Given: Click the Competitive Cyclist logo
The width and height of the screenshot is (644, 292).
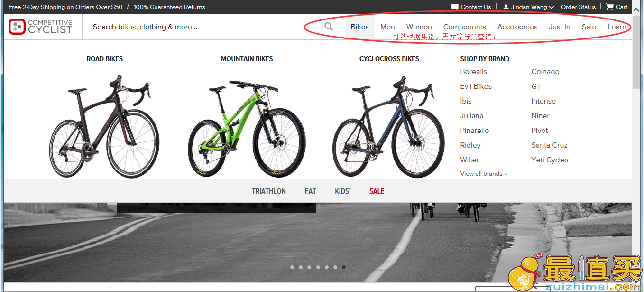Looking at the screenshot, I should [x=40, y=27].
